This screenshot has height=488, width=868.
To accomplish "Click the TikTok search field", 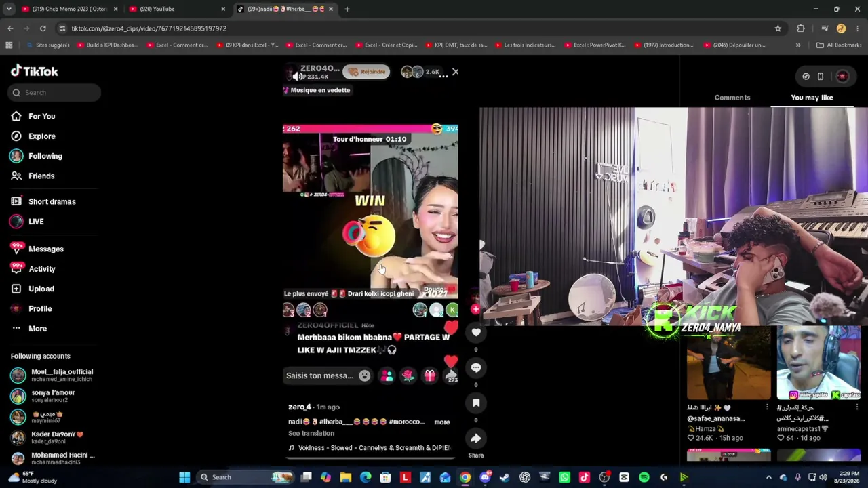I will point(54,93).
